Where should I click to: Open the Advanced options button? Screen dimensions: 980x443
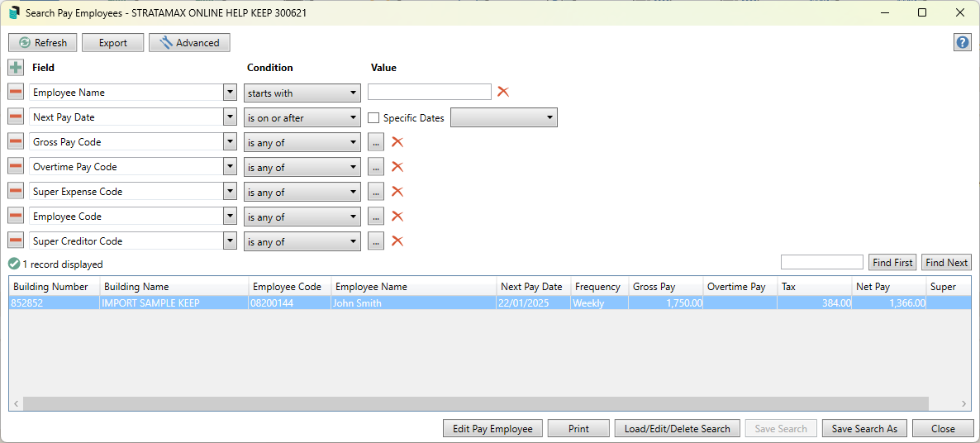(189, 42)
